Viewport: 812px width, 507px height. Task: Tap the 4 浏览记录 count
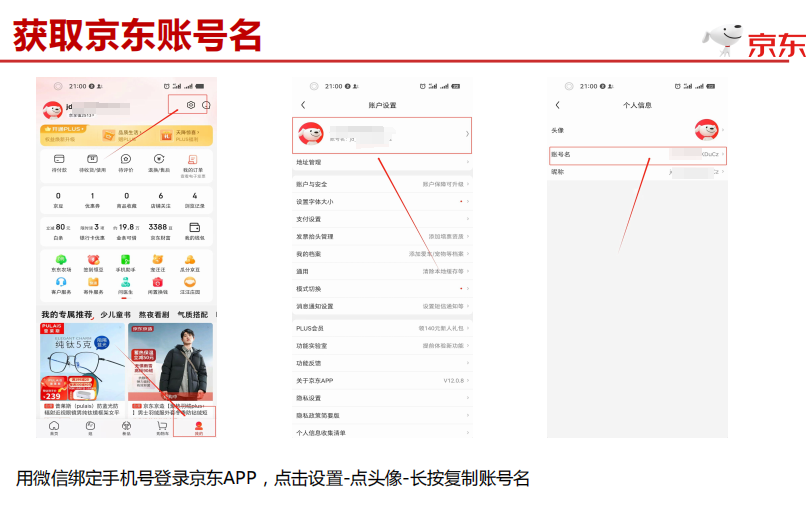tap(195, 200)
